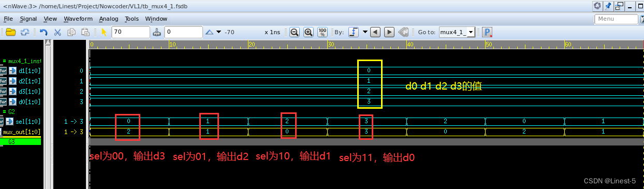Open the Window menu
This screenshot has height=189, width=644.
click(x=156, y=19)
